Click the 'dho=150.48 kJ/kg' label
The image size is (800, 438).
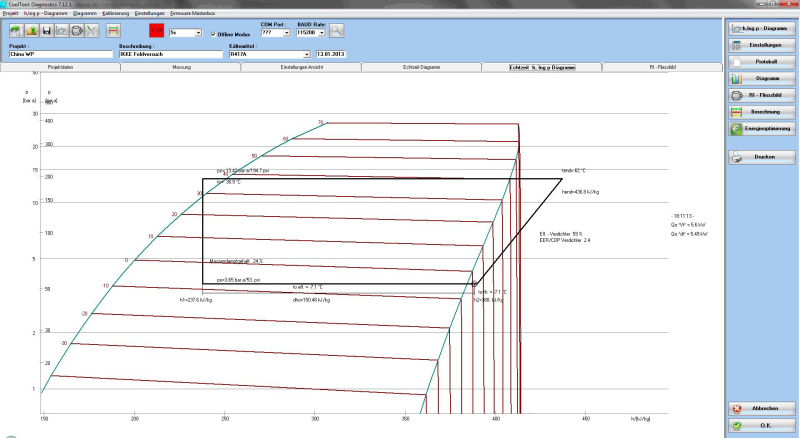coord(311,300)
